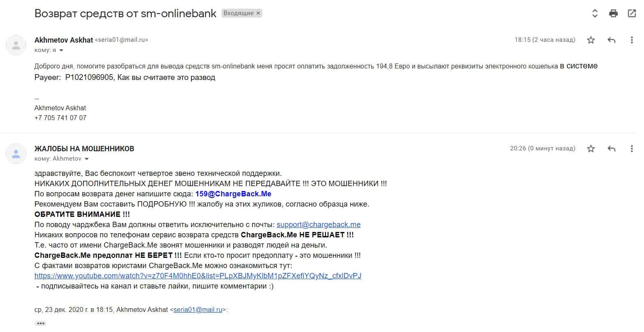The height and width of the screenshot is (332, 644).
Task: Expand all messages in the thread
Action: coord(595,14)
